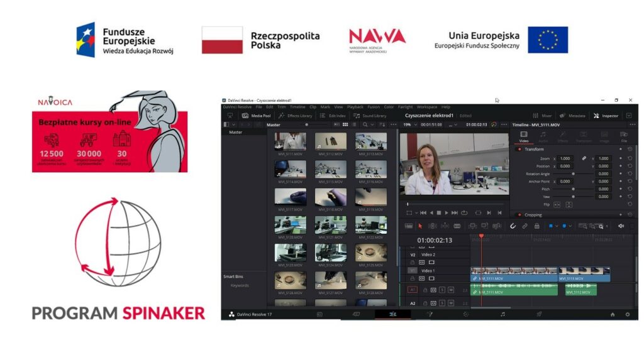644x362 pixels.
Task: Click the Media Pool search magnifier icon
Action: (x=365, y=125)
